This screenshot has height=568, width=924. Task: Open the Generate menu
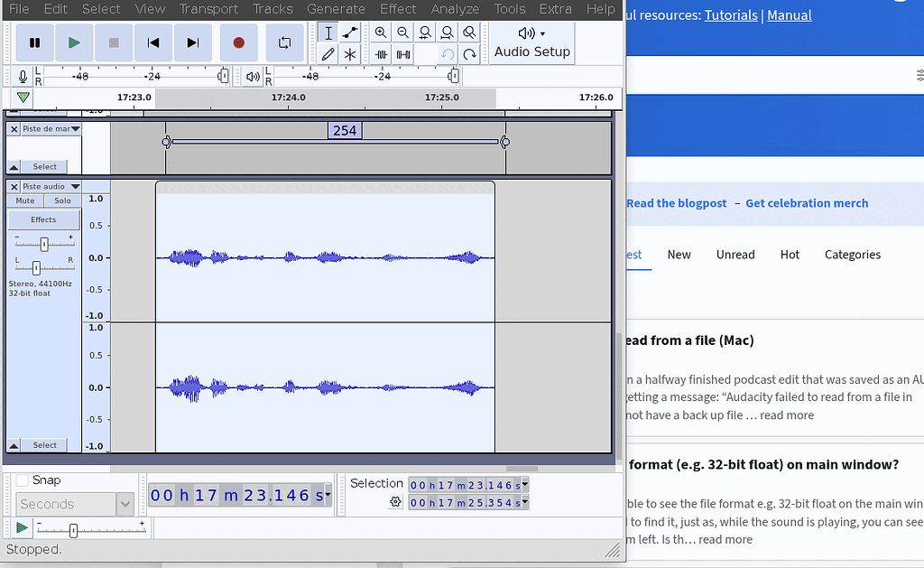(x=336, y=9)
